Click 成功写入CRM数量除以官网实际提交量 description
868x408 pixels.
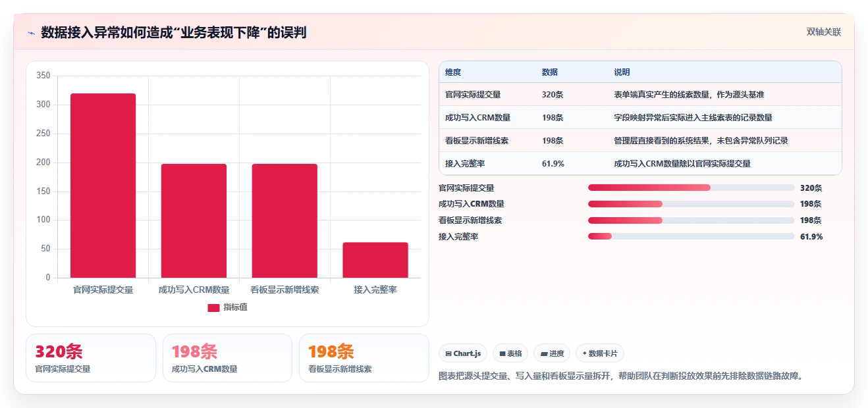682,164
